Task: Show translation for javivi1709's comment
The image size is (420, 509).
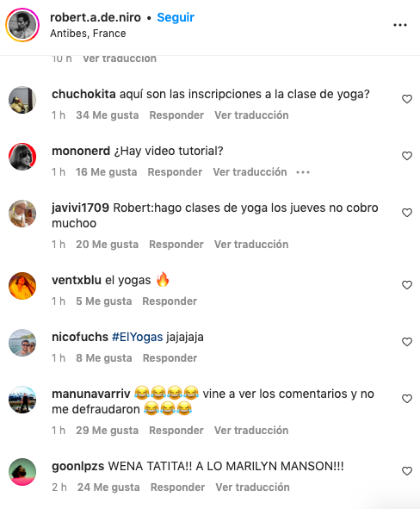Action: coord(251,244)
